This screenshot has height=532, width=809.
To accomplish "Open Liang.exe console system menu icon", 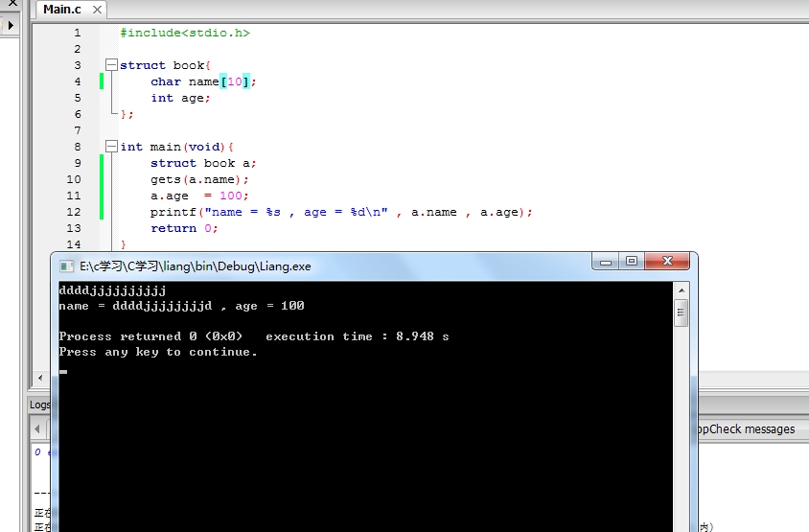I will click(x=66, y=266).
